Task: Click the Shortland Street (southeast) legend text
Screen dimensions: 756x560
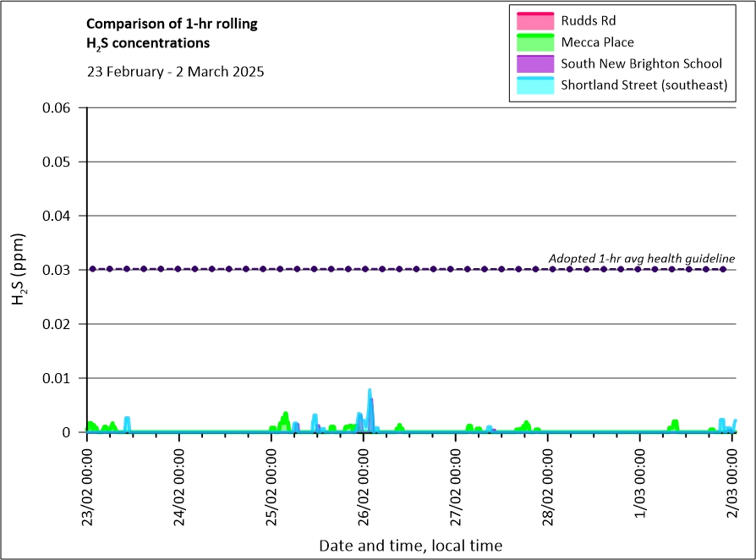Action: (644, 85)
